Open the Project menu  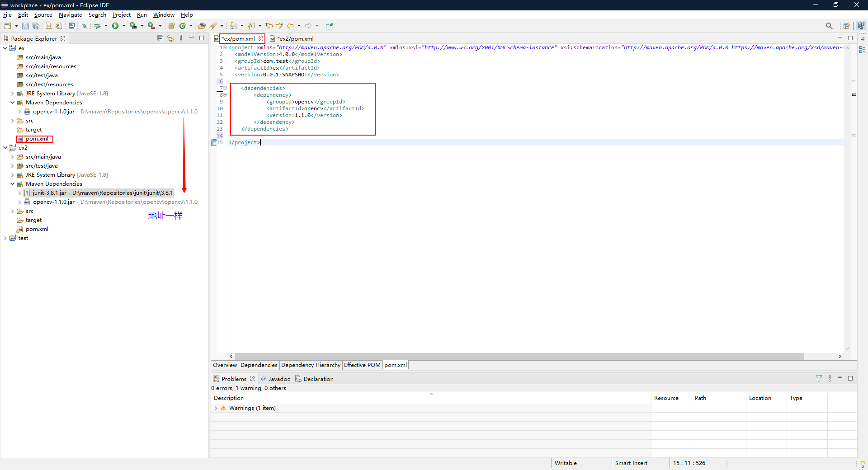[121, 15]
